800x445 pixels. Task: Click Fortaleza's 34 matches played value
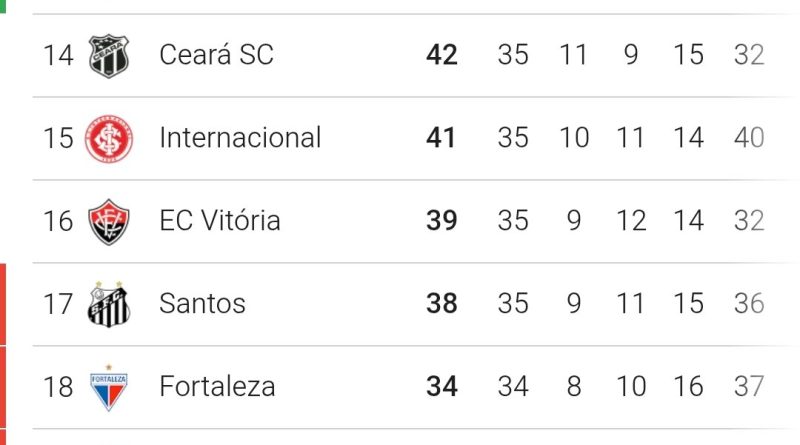[x=513, y=387]
